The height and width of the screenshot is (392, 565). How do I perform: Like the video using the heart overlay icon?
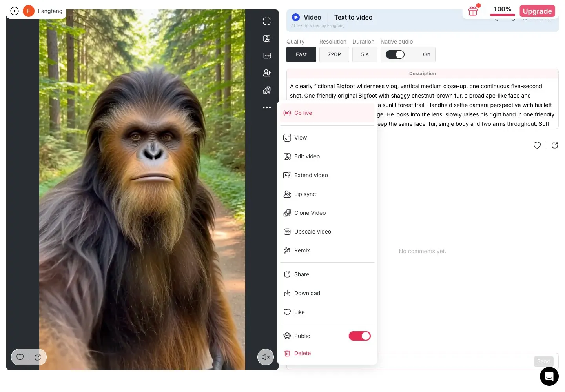click(20, 357)
